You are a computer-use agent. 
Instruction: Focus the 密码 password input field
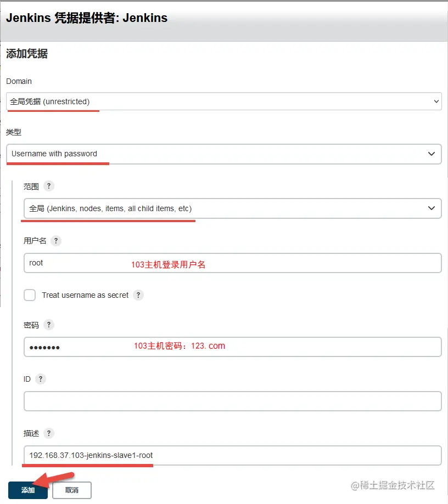pyautogui.click(x=232, y=347)
